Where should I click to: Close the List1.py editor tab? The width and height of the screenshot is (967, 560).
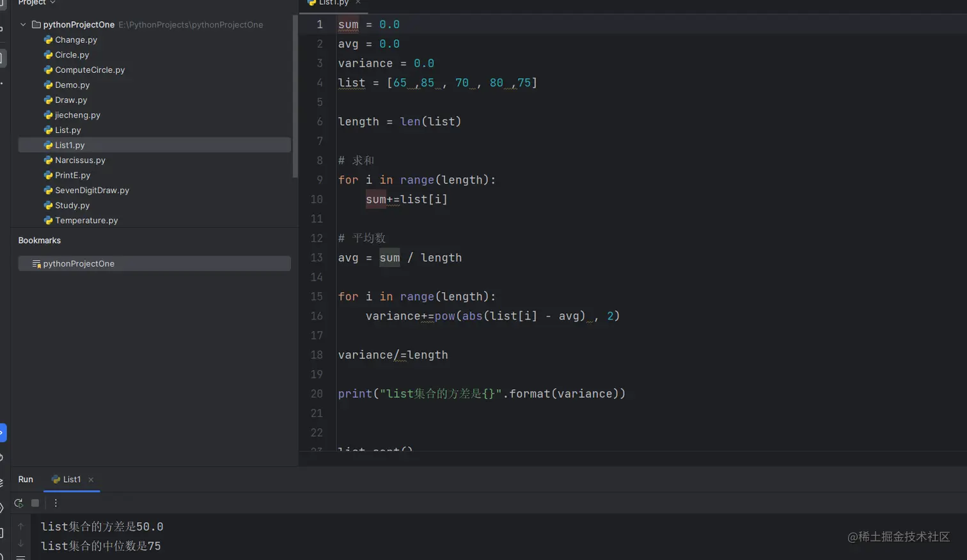click(x=358, y=3)
